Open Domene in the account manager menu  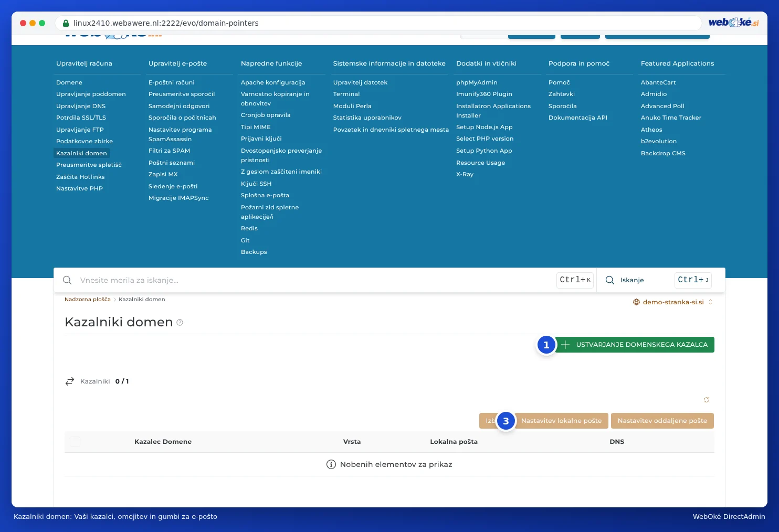(69, 82)
